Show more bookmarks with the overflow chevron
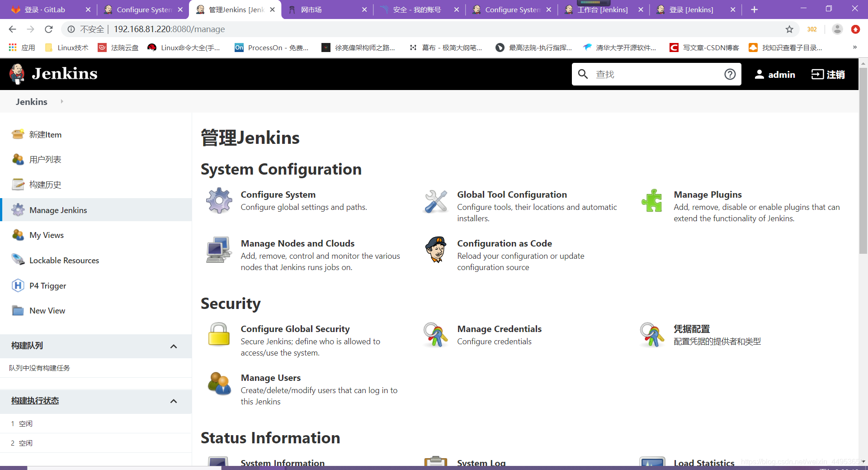Screen dimensions: 868x470 [x=854, y=47]
